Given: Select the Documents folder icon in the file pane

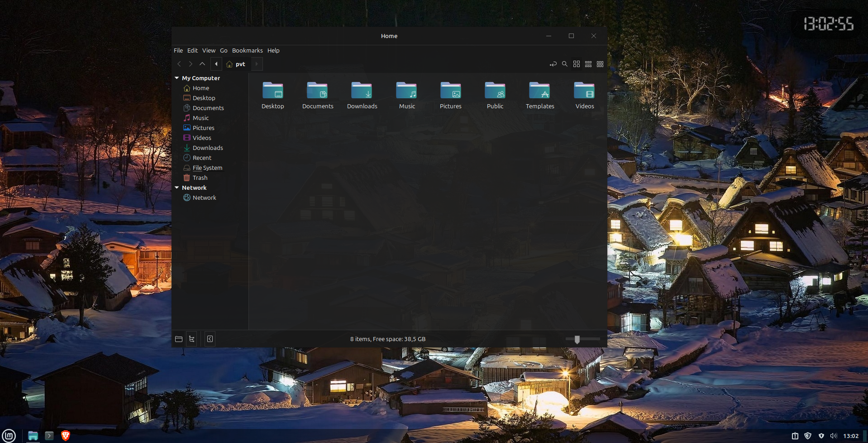Looking at the screenshot, I should tap(317, 90).
